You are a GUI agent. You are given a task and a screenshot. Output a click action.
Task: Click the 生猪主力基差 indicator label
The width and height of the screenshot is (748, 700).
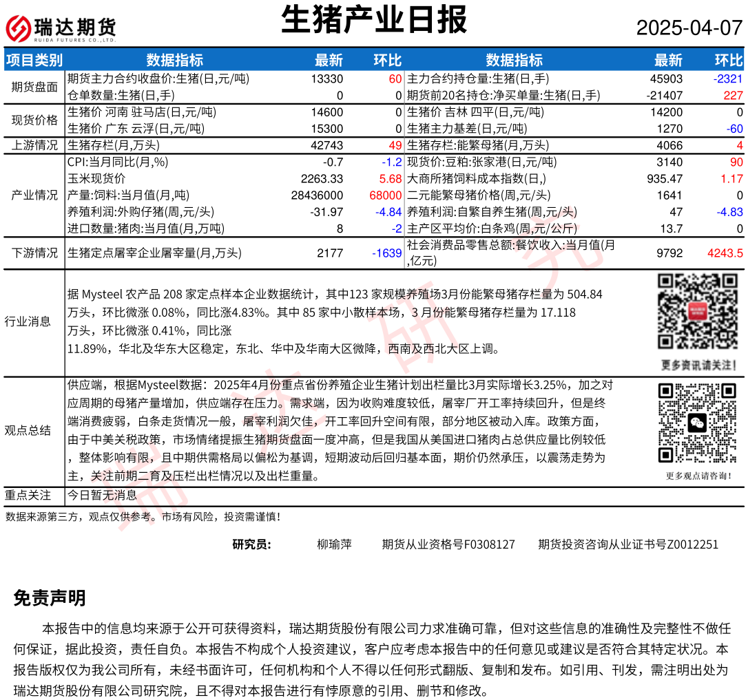coord(467,129)
